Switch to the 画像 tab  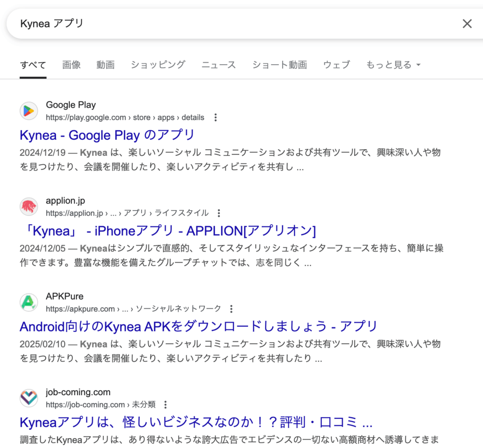(x=72, y=65)
